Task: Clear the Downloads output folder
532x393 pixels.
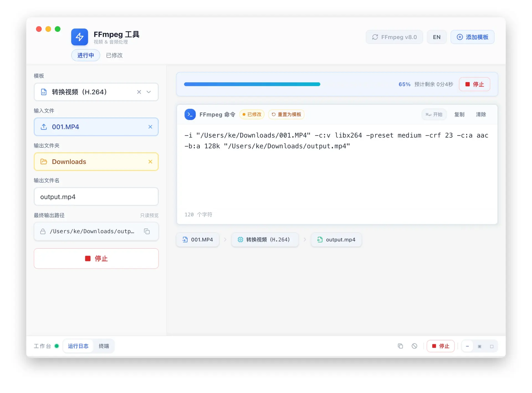Action: (150, 162)
